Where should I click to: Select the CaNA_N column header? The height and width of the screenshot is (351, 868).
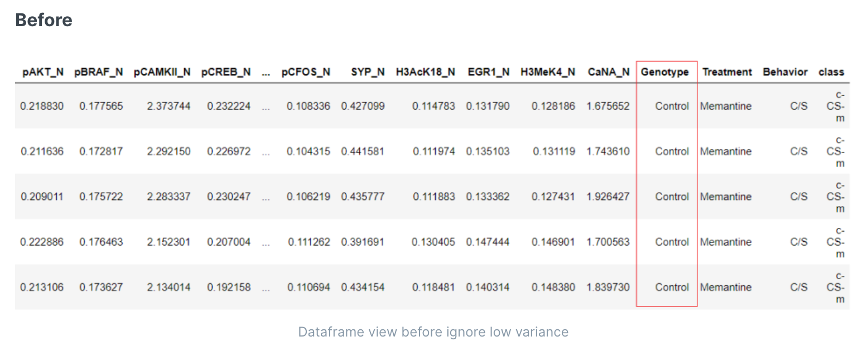click(x=608, y=72)
